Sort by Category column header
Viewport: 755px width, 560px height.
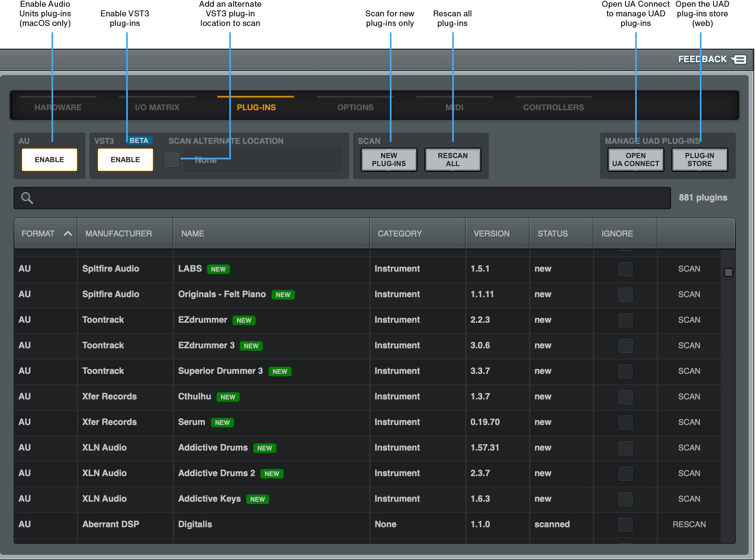(x=417, y=234)
